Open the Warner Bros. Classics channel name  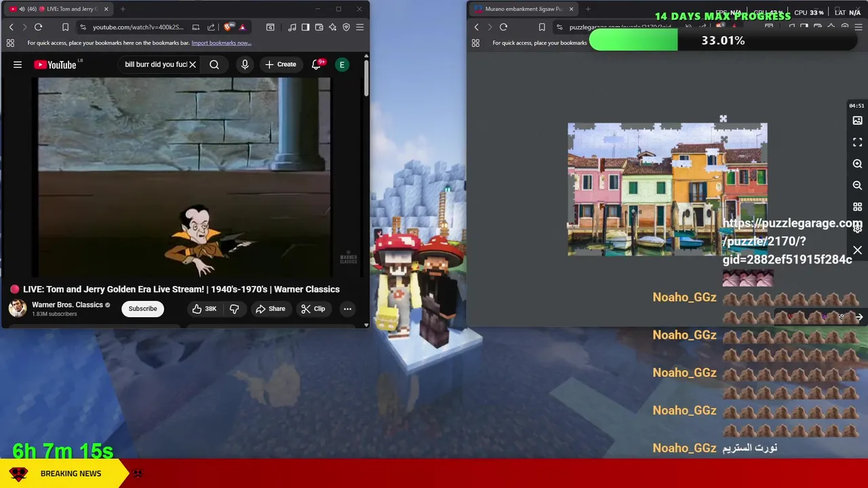click(67, 305)
